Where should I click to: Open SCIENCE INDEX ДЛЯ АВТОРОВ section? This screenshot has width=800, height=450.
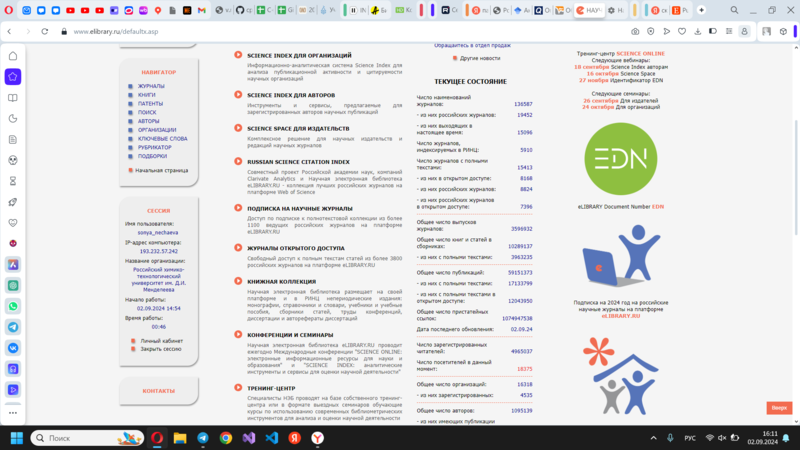(291, 95)
